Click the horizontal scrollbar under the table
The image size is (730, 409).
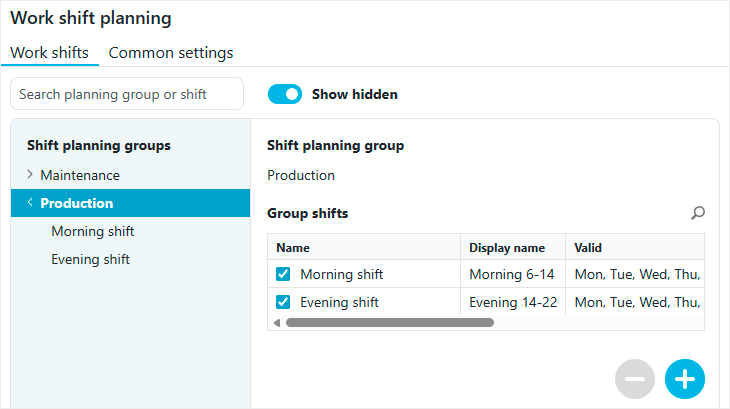click(390, 323)
